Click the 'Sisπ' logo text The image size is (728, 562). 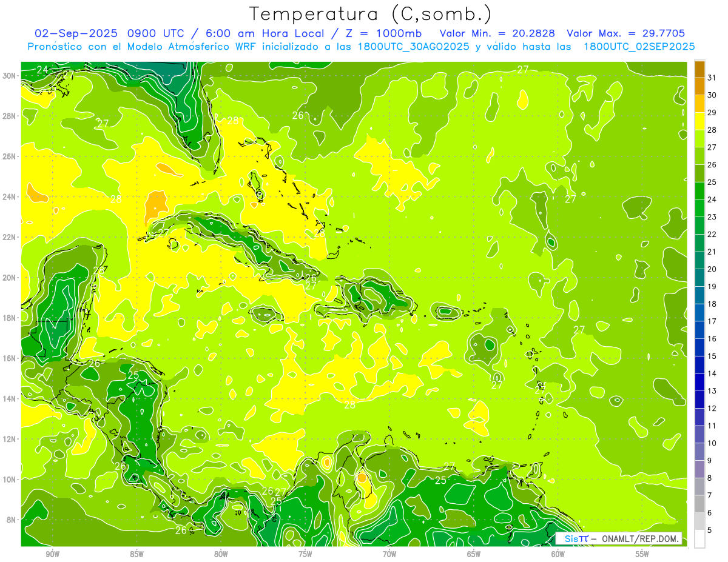(x=576, y=538)
